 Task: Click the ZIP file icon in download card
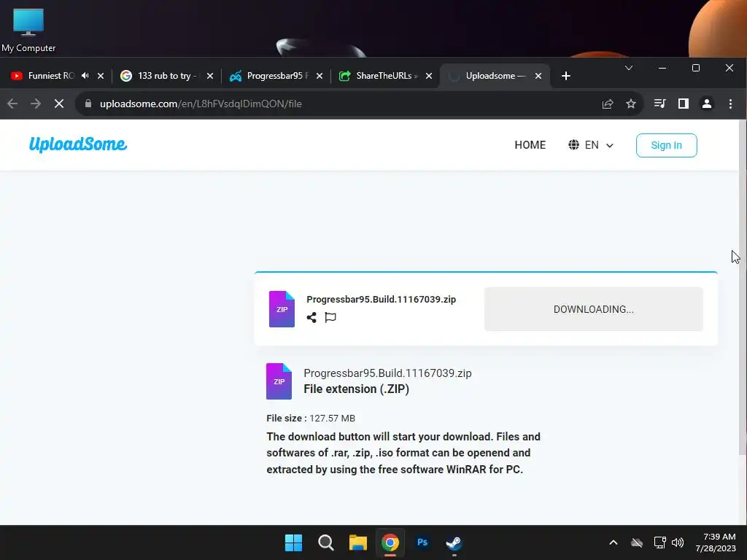(282, 309)
